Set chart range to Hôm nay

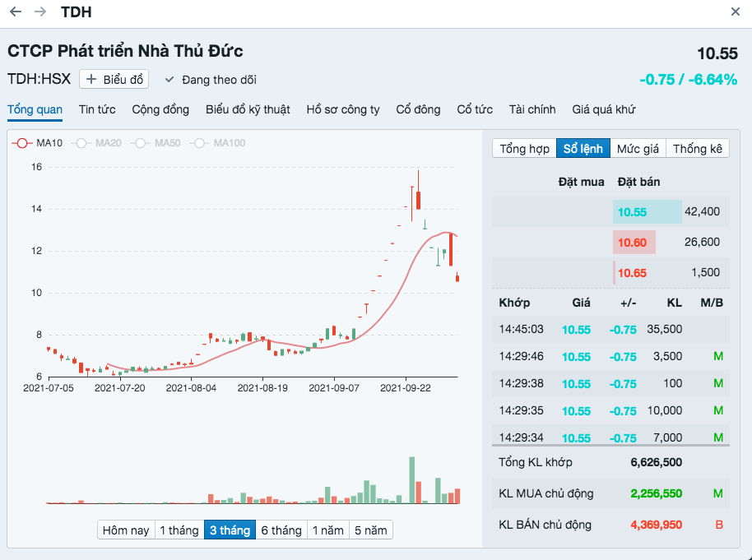(x=126, y=530)
